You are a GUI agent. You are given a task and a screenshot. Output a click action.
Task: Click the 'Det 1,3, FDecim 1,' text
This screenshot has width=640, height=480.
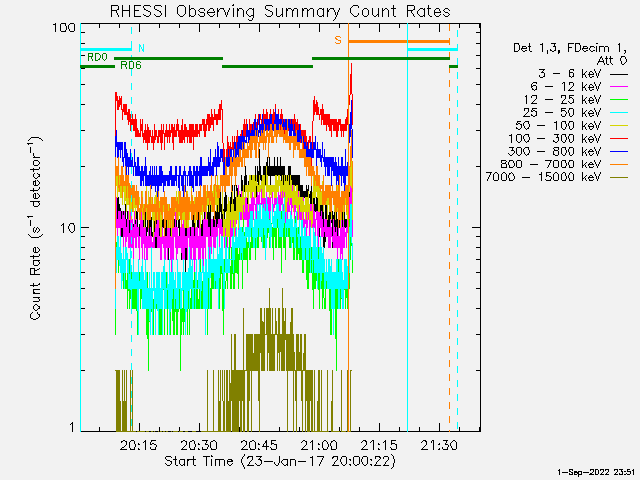click(x=570, y=48)
